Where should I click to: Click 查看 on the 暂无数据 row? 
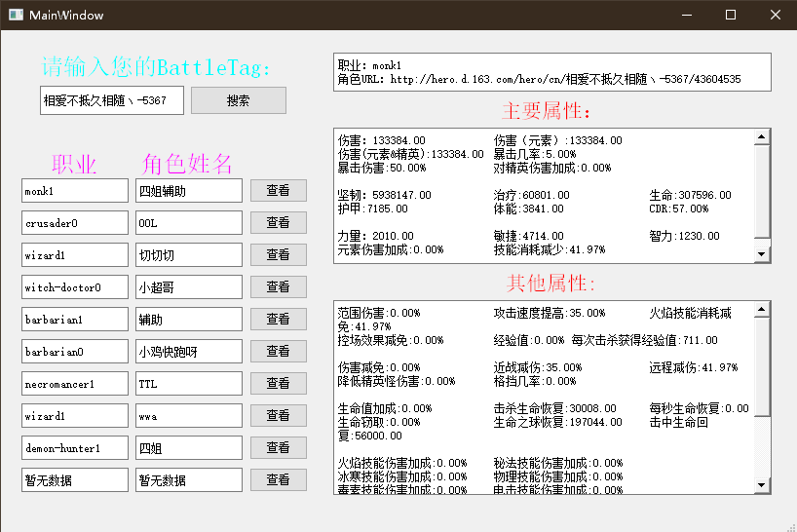pos(279,479)
